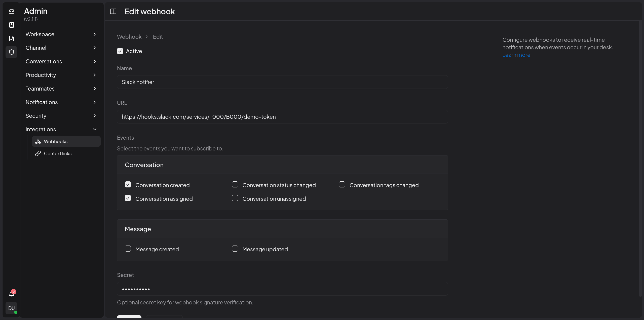This screenshot has width=644, height=320.
Task: Click the Webhooks icon in sidebar
Action: (38, 141)
